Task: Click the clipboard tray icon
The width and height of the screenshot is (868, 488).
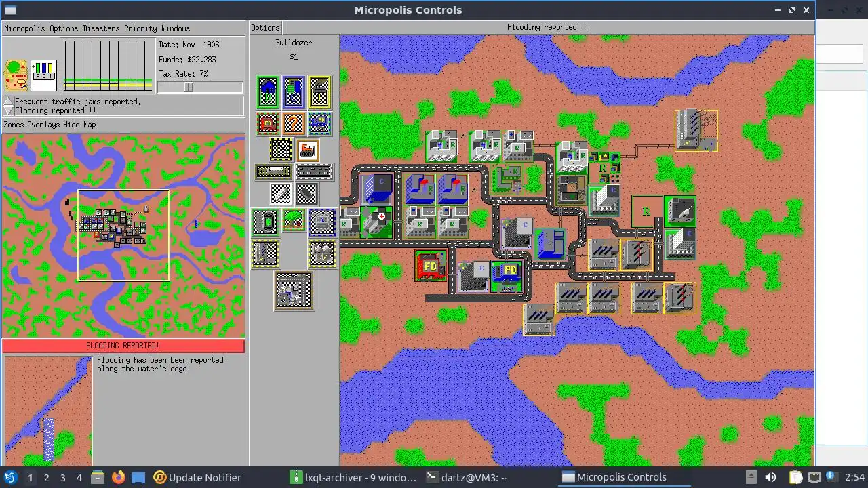Action: coord(796,477)
